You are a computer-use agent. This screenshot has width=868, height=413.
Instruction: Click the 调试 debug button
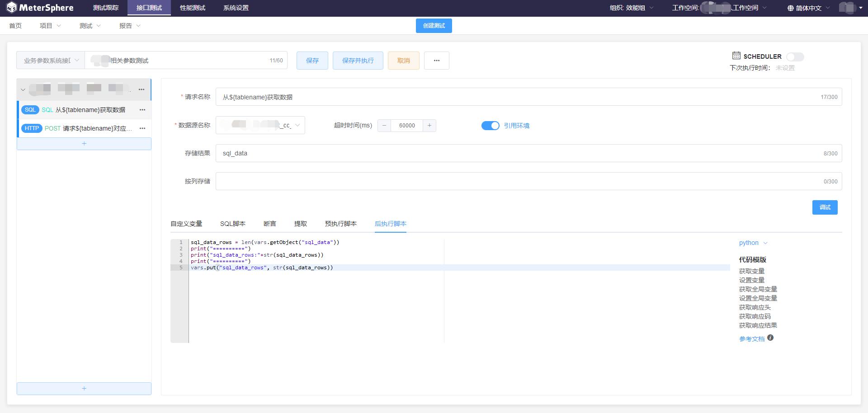pos(825,207)
